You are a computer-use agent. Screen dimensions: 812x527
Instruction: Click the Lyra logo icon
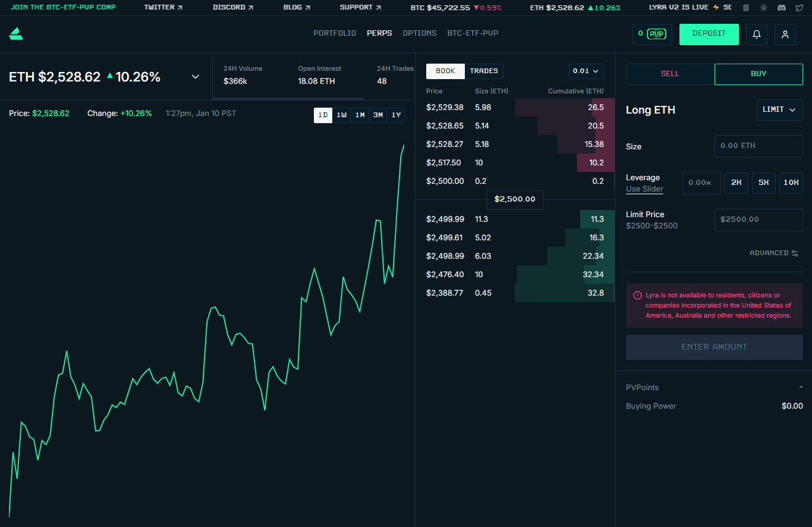16,34
